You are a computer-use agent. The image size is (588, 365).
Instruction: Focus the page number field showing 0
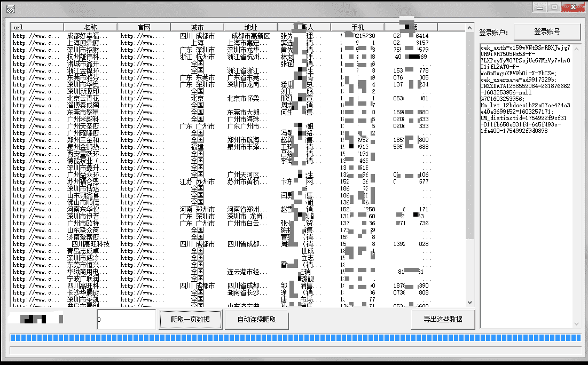(x=126, y=320)
